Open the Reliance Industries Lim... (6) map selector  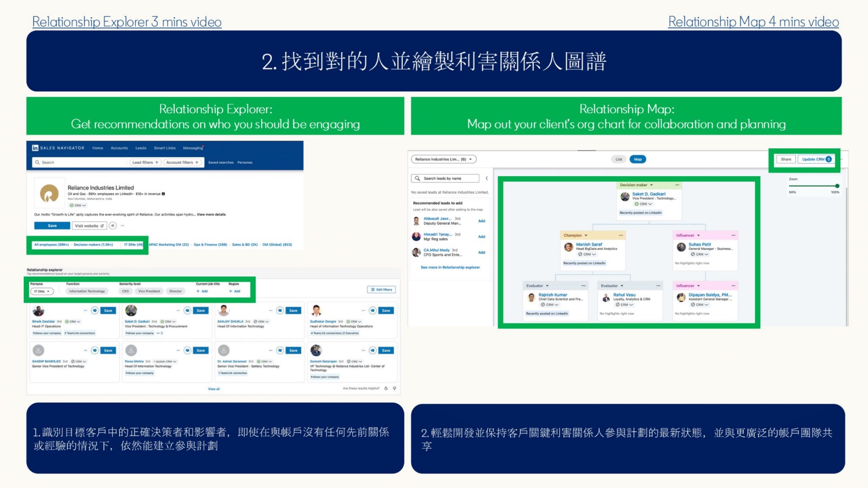tap(443, 159)
